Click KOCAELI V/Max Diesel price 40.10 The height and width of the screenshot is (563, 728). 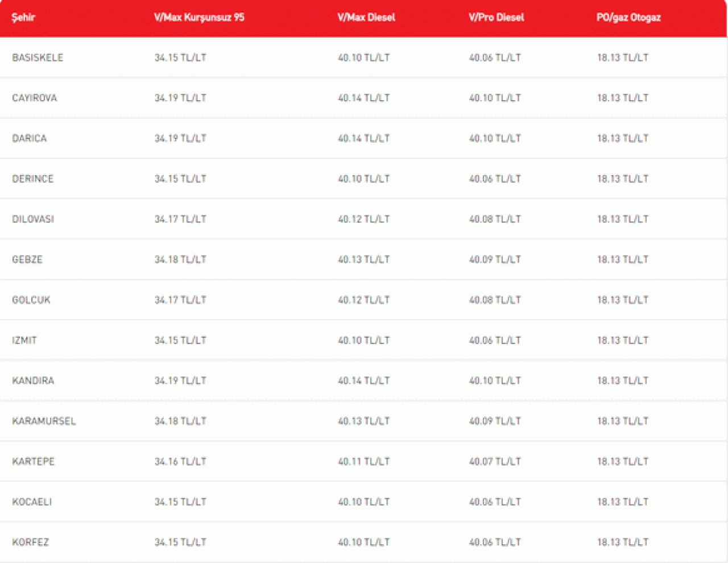coord(364,502)
